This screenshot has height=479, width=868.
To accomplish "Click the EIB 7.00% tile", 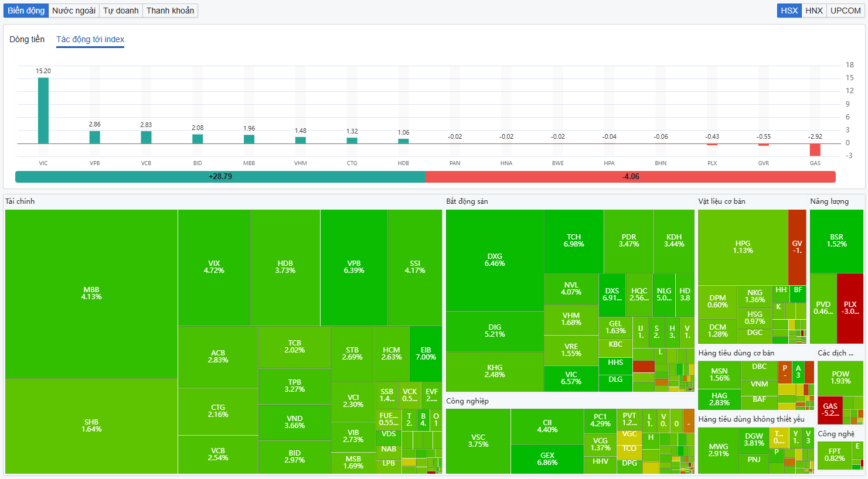I will 426,354.
